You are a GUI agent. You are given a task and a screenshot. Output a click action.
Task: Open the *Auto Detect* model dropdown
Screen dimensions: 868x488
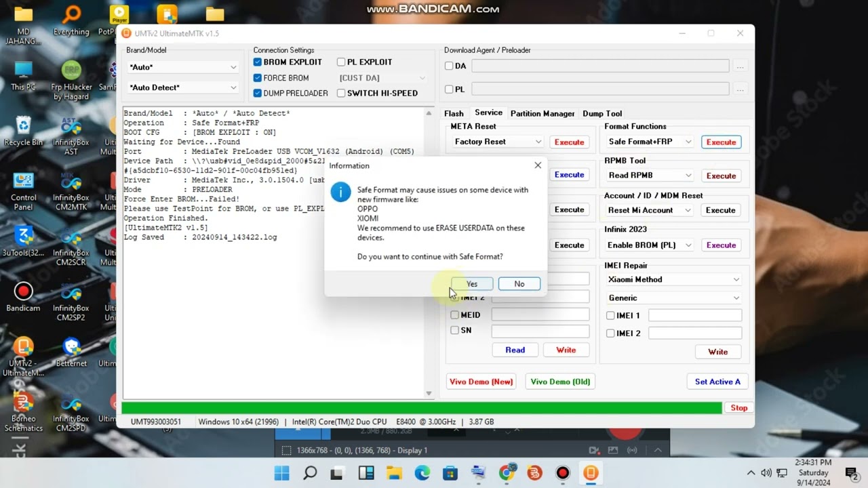click(183, 87)
